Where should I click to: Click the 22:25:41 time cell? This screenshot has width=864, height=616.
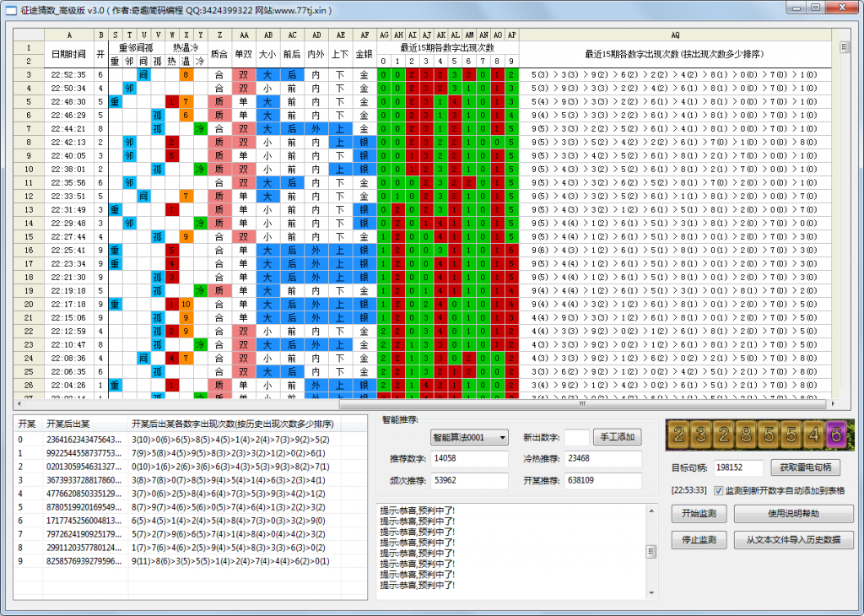[x=69, y=250]
